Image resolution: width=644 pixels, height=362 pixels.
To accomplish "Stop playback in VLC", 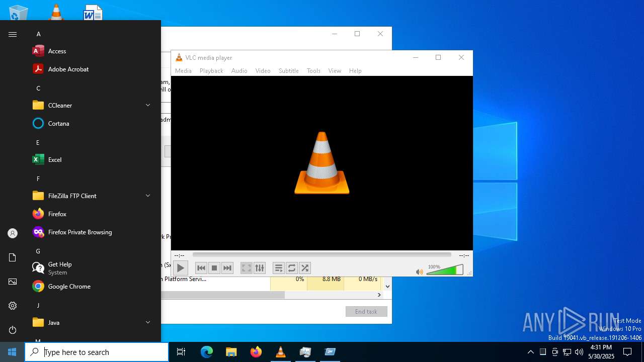I will (x=214, y=268).
